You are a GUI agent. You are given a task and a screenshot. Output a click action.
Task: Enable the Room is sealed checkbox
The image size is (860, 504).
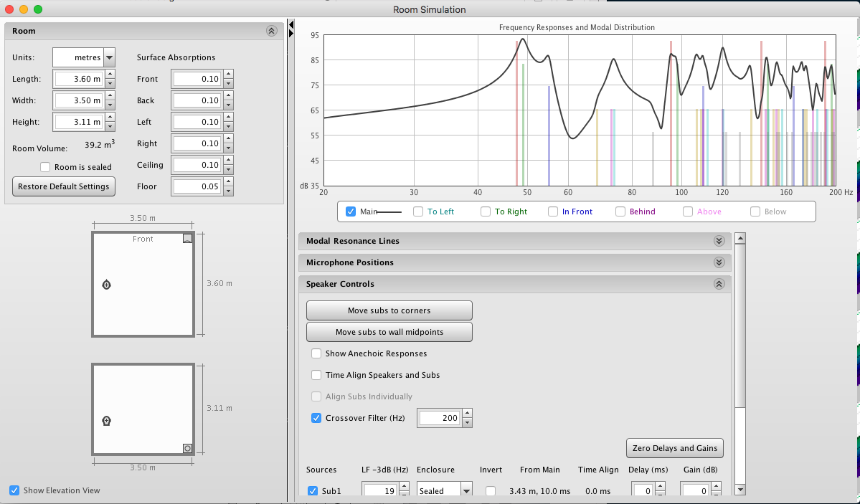(45, 167)
